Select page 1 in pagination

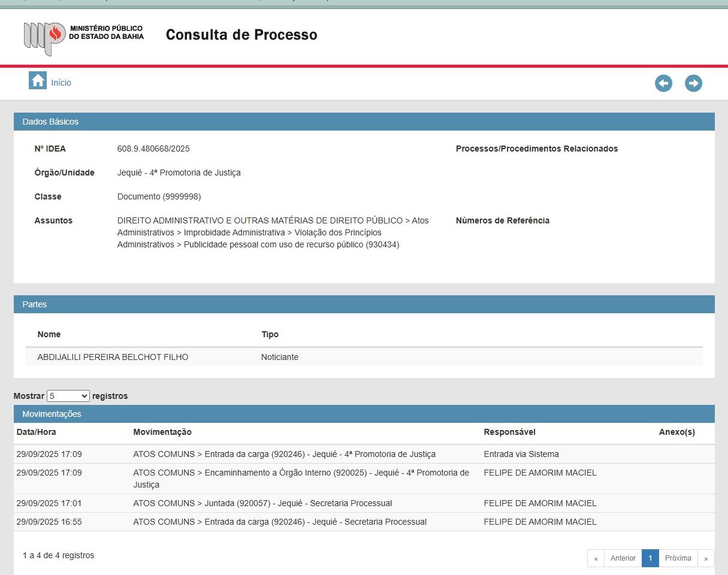coord(650,558)
